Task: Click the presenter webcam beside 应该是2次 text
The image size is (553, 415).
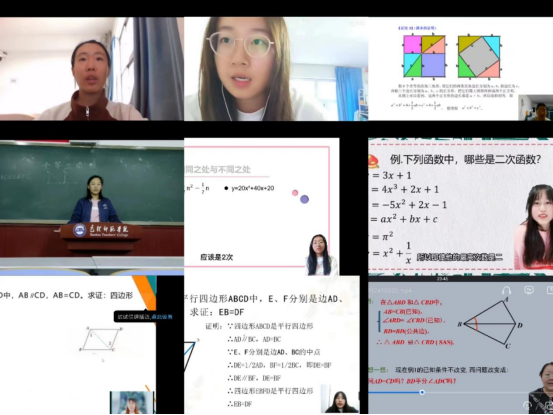Action: [321, 255]
